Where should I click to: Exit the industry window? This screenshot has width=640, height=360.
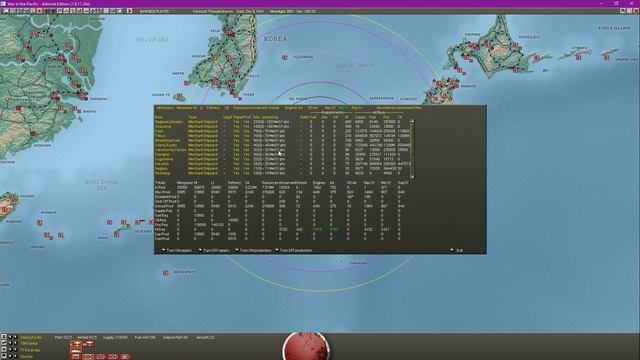457,250
